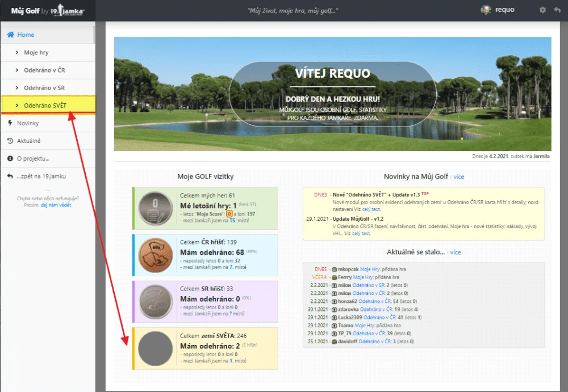Viewport: 568px width, 392px height.
Task: Click the orange Moje Score 0 badge
Action: (229, 214)
